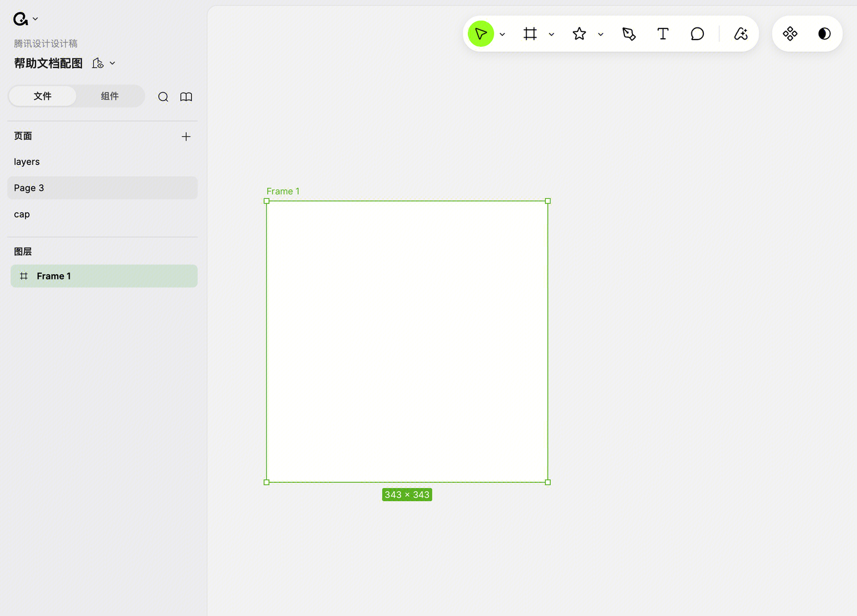Open the AI generate tool
Screen dimensions: 857x616
[741, 34]
